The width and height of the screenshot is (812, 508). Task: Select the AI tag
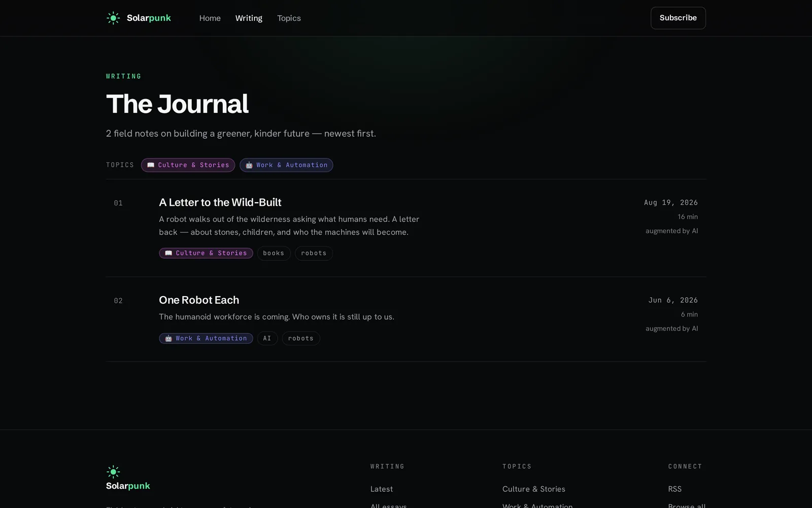point(267,338)
